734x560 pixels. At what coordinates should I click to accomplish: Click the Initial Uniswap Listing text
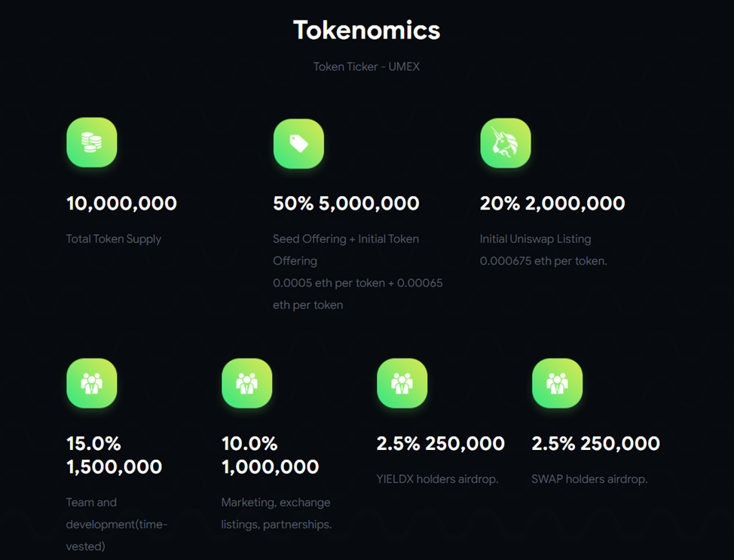point(535,239)
